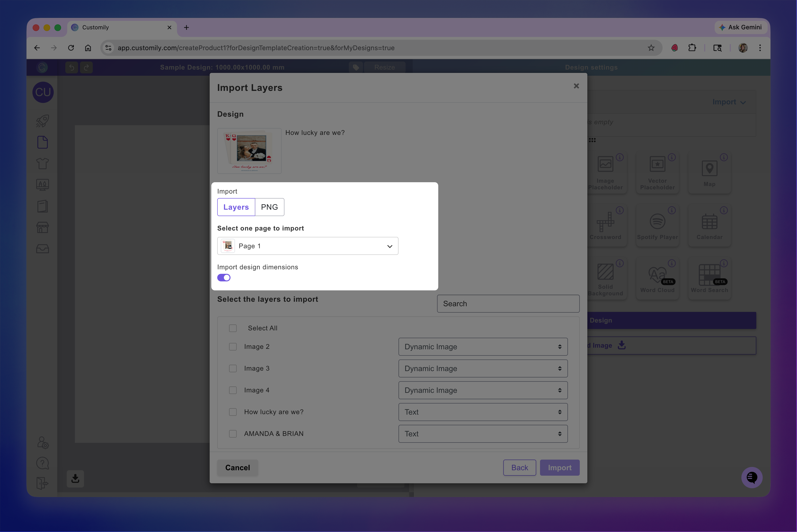Add a Crossword element

coord(605,226)
